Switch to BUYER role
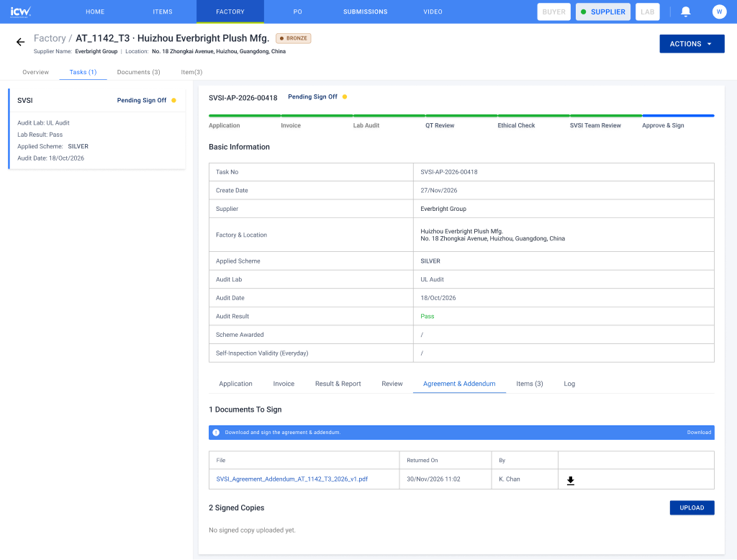The image size is (737, 560). click(x=553, y=12)
